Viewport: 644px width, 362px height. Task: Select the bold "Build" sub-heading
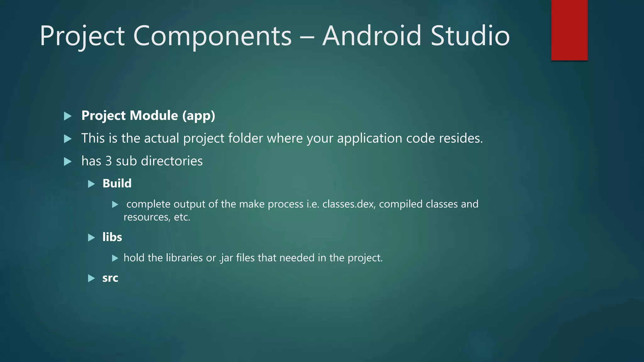(x=117, y=183)
